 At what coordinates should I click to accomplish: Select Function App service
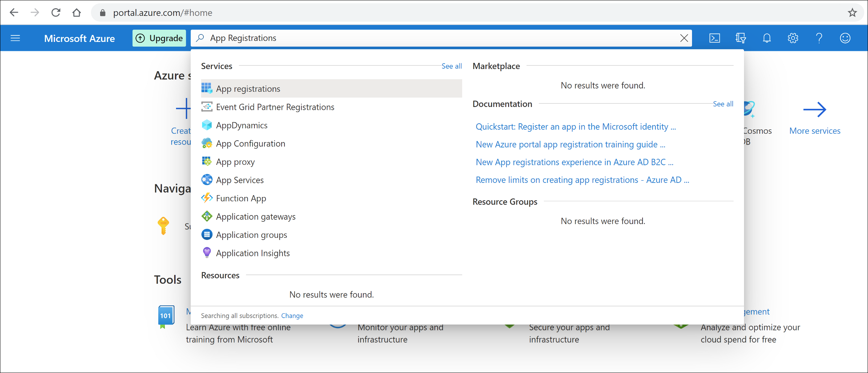tap(331, 198)
